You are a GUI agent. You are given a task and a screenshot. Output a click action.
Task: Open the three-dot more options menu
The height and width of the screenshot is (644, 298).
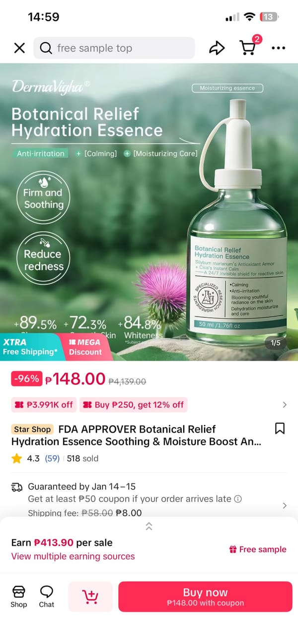click(279, 48)
